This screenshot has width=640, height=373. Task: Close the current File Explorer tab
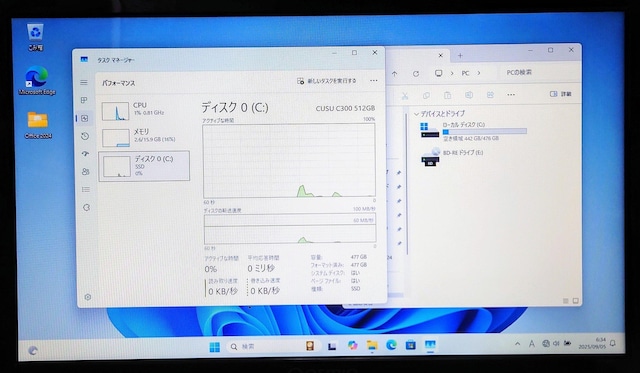440,55
